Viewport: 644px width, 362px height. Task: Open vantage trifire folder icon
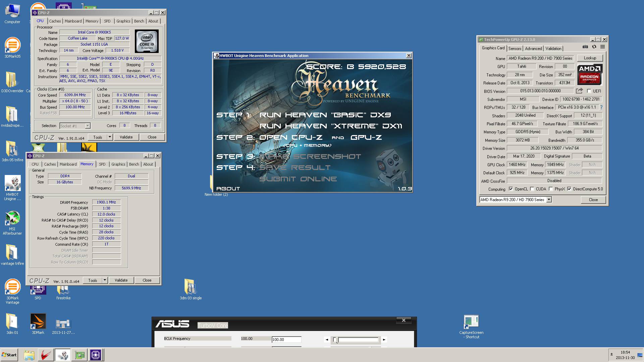click(12, 255)
